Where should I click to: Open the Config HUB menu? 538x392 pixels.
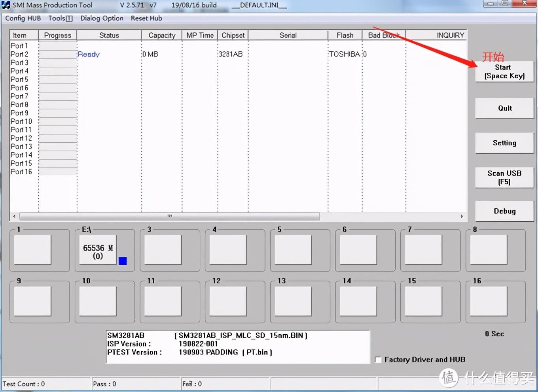coord(23,18)
